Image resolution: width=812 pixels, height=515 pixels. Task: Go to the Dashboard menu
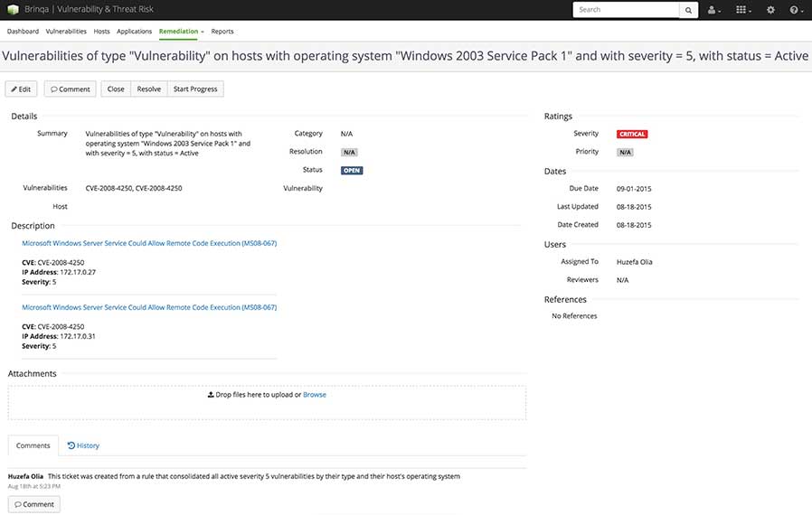(23, 31)
